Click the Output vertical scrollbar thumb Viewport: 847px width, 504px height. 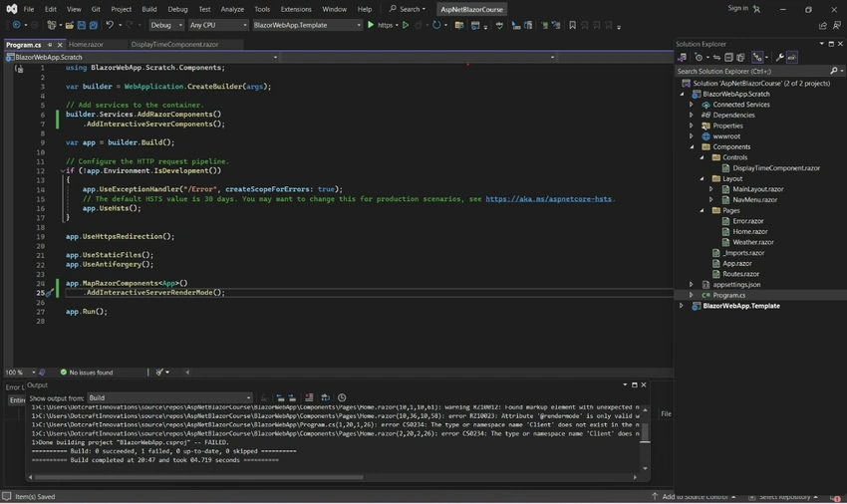(645, 432)
